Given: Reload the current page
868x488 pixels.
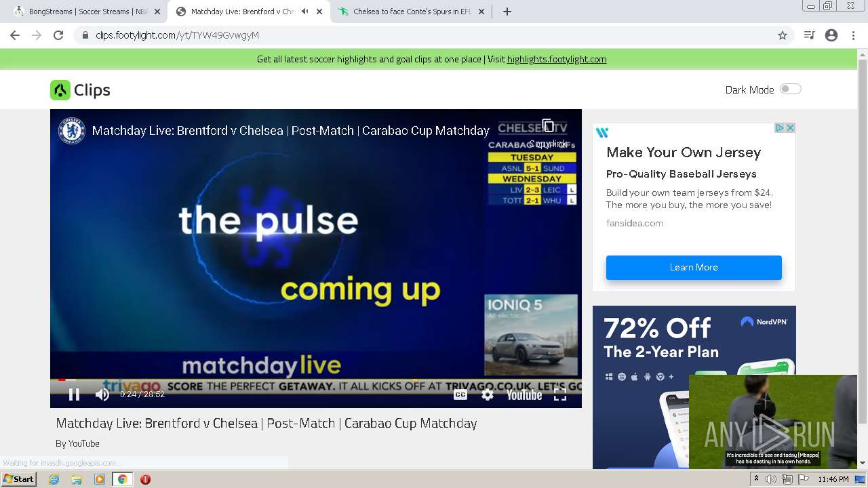Looking at the screenshot, I should 58,35.
